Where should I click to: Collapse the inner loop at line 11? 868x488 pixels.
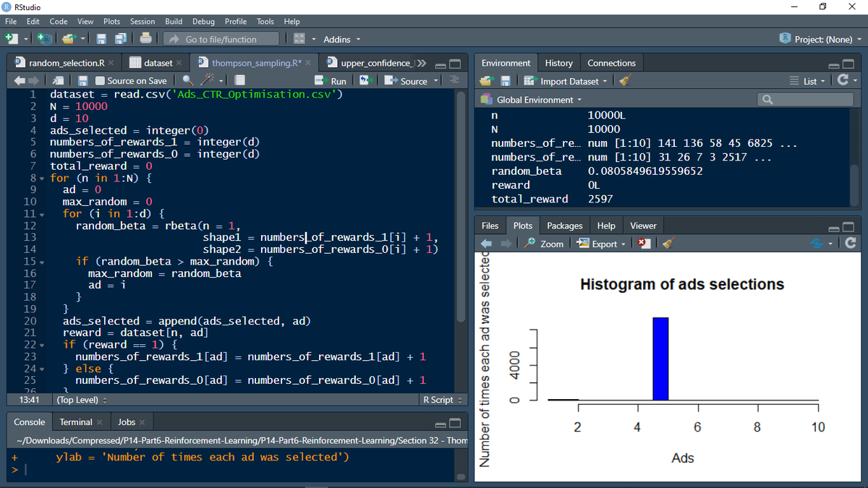pos(43,214)
